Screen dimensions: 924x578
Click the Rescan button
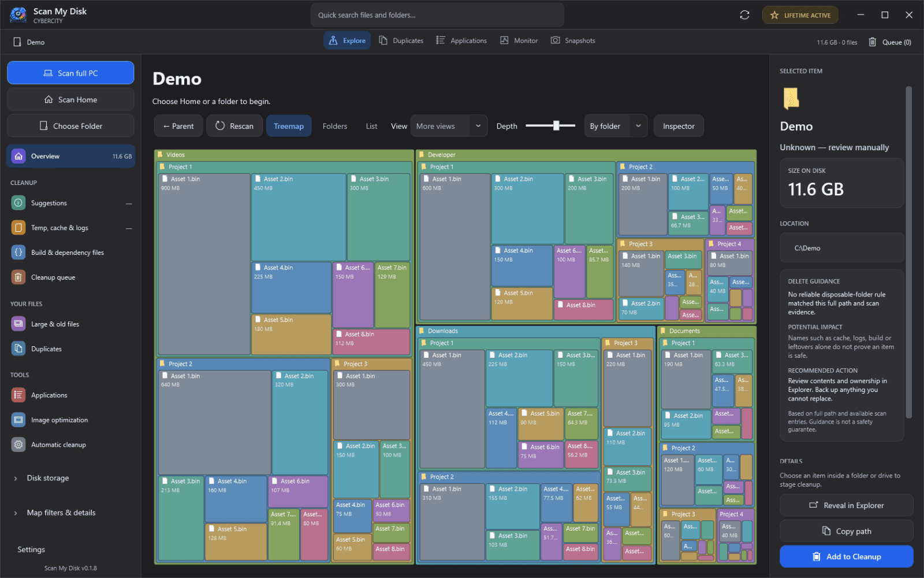pos(234,126)
